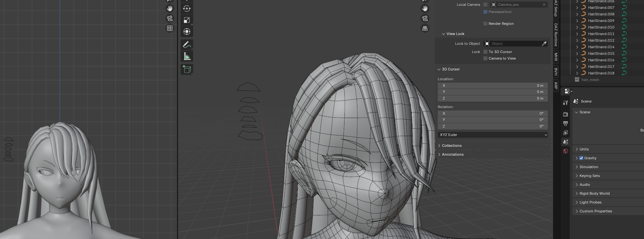Image resolution: width=644 pixels, height=239 pixels.
Task: Open the View Layer properties tab
Action: tap(566, 133)
